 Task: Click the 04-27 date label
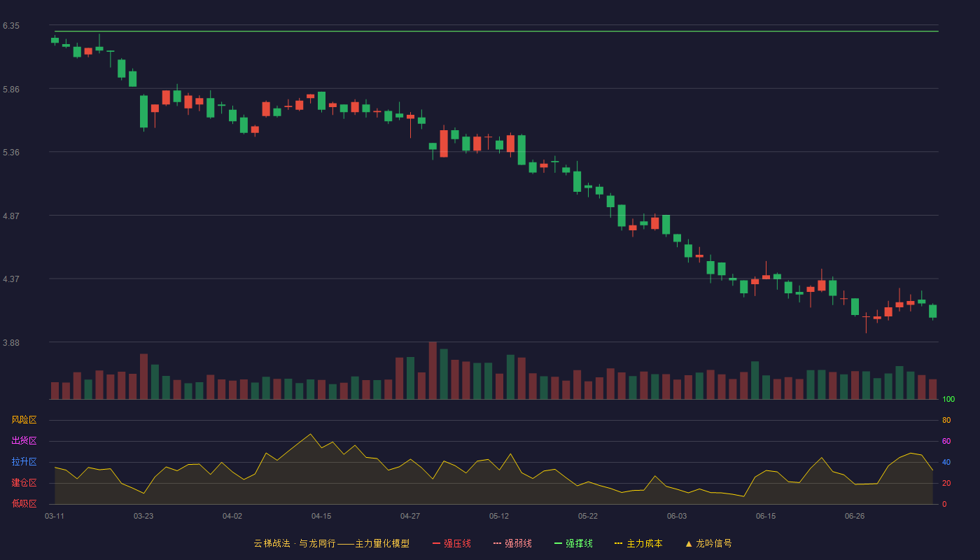tap(410, 516)
